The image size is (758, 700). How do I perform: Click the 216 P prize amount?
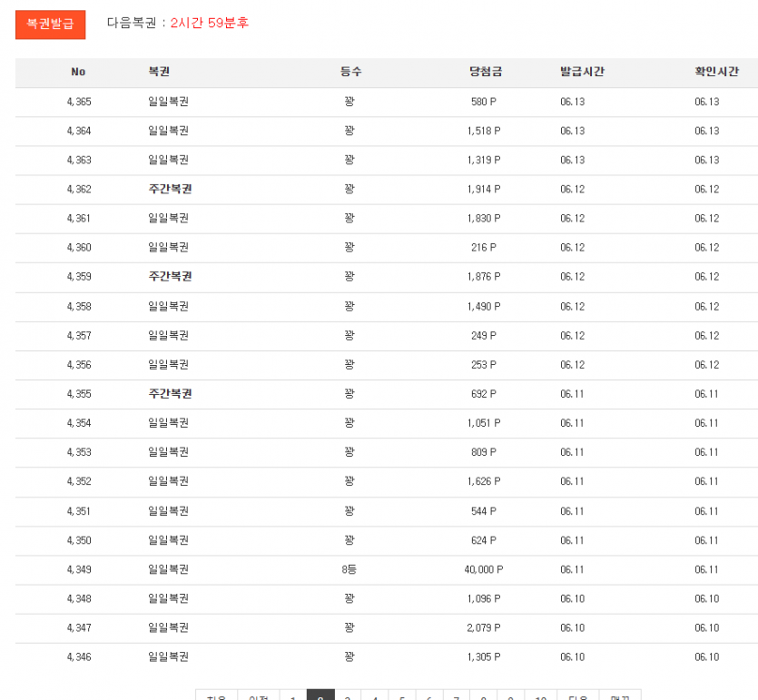click(x=484, y=247)
